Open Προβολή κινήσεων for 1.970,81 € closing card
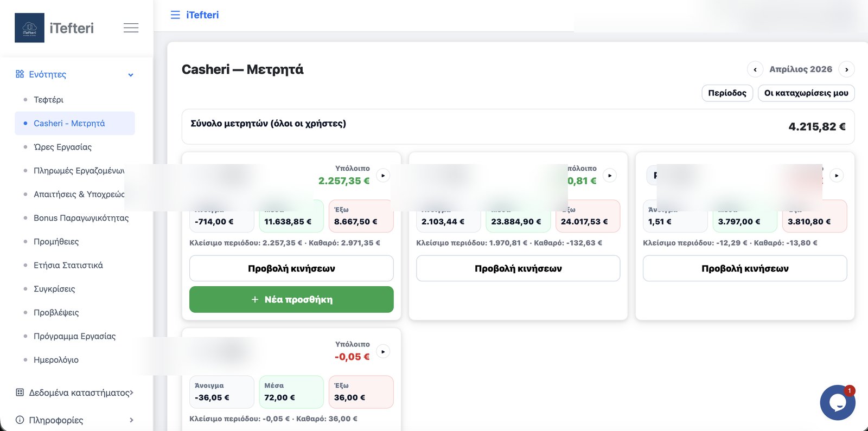 pos(518,268)
